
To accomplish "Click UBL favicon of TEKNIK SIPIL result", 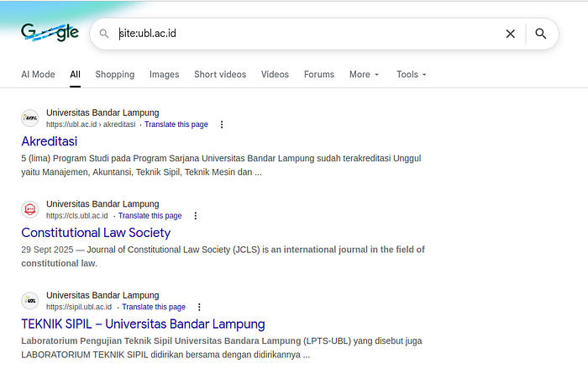I will [x=30, y=301].
